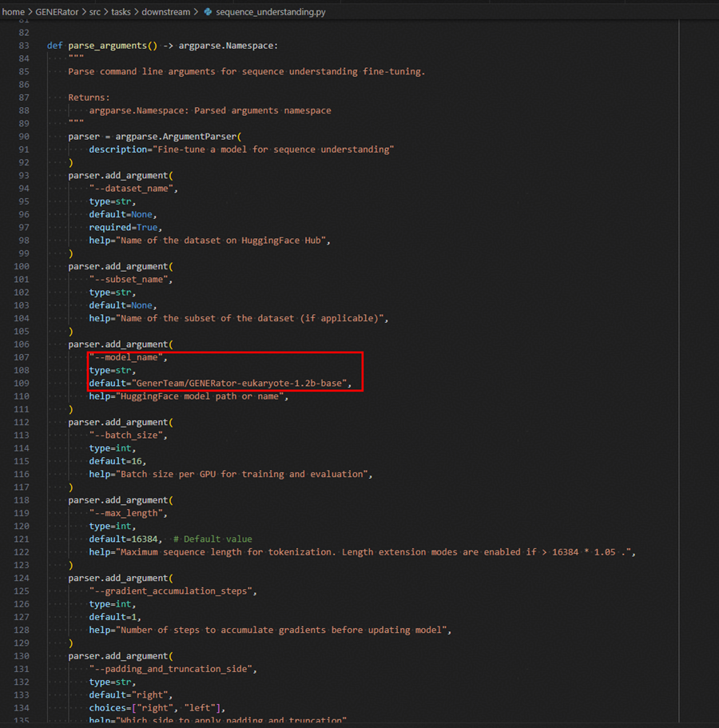Place cursor on 'def parse_arguments()' text
Image resolution: width=719 pixels, height=728 pixels.
click(x=102, y=46)
